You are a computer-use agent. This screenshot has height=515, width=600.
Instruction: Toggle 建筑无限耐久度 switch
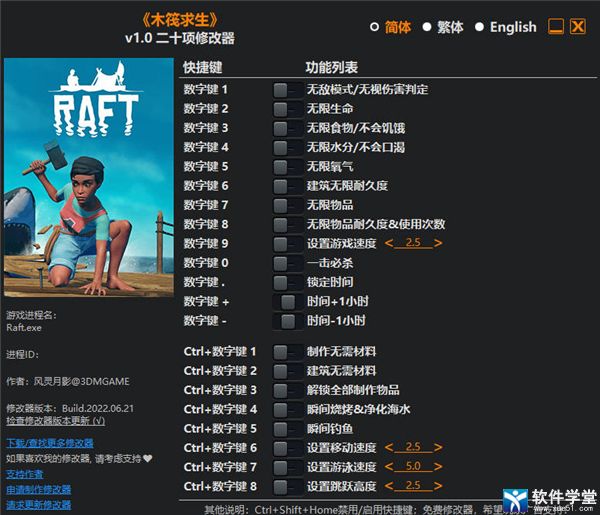click(x=287, y=186)
